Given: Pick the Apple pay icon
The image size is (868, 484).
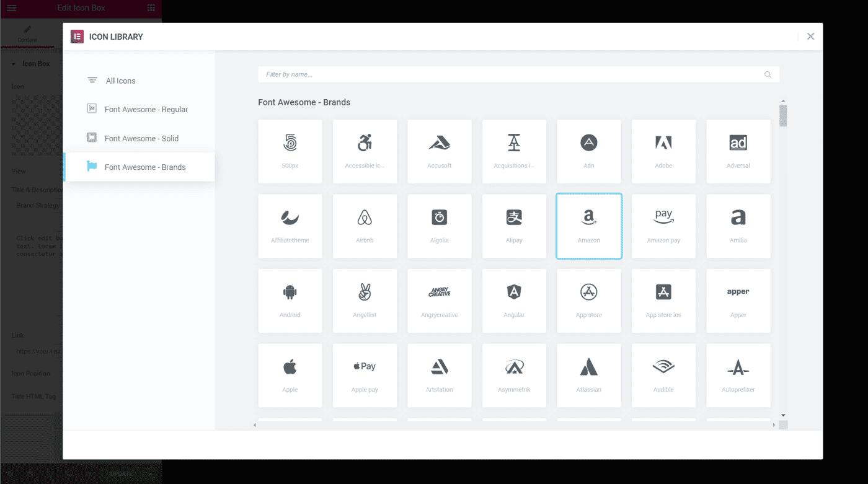Looking at the screenshot, I should (x=365, y=376).
